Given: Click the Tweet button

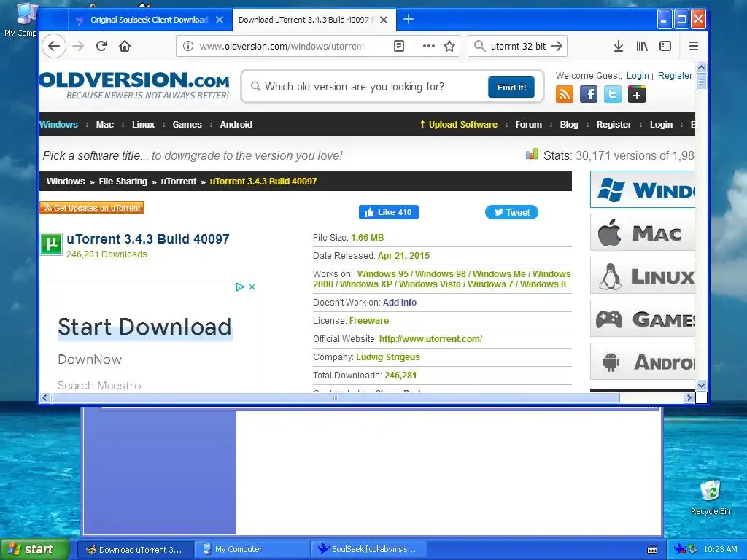Looking at the screenshot, I should [x=511, y=212].
